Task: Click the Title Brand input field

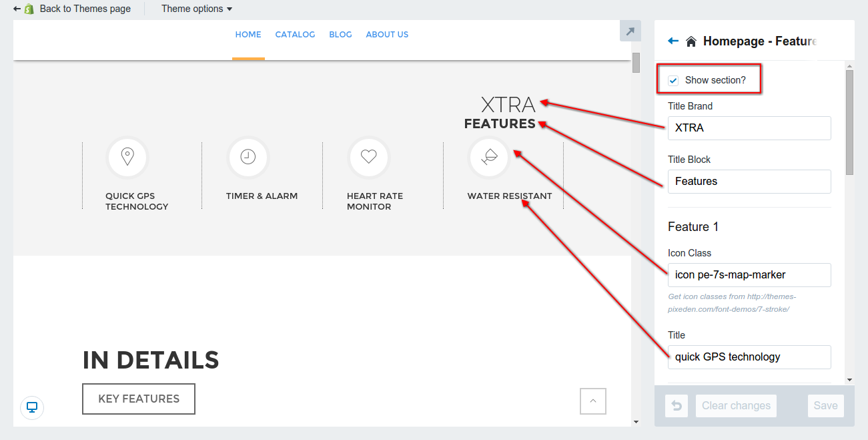Action: [x=749, y=128]
